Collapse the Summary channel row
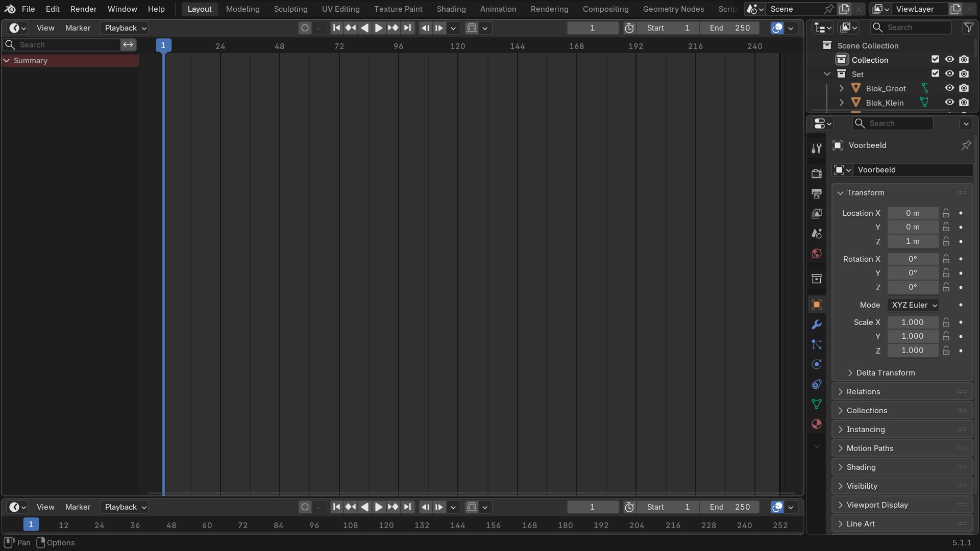This screenshot has height=551, width=980. coord(7,61)
